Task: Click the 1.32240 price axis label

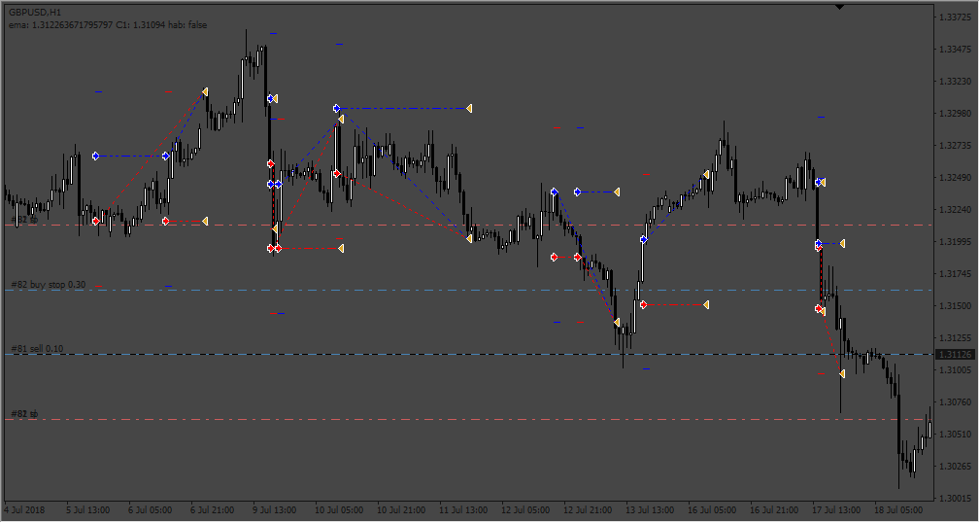Action: pyautogui.click(x=956, y=210)
